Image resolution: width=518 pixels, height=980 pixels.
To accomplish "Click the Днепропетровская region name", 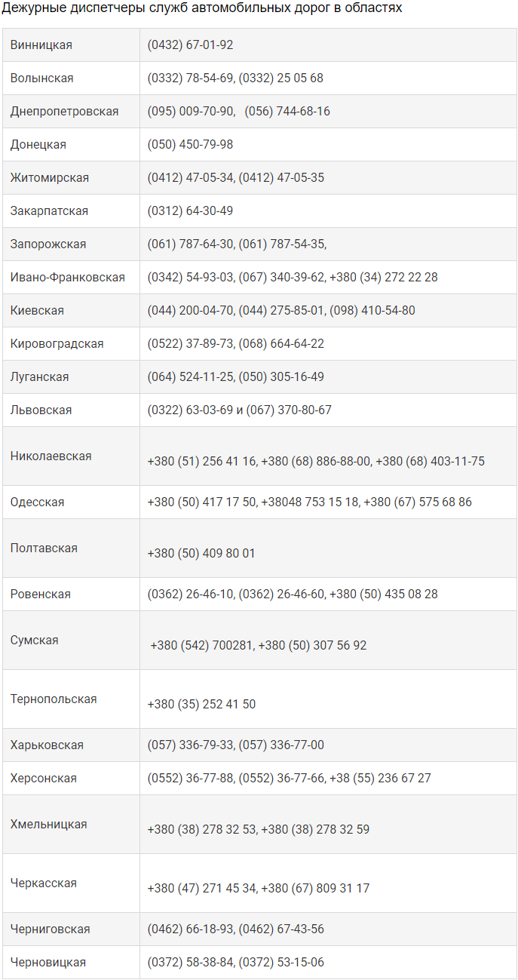I will coord(65,112).
